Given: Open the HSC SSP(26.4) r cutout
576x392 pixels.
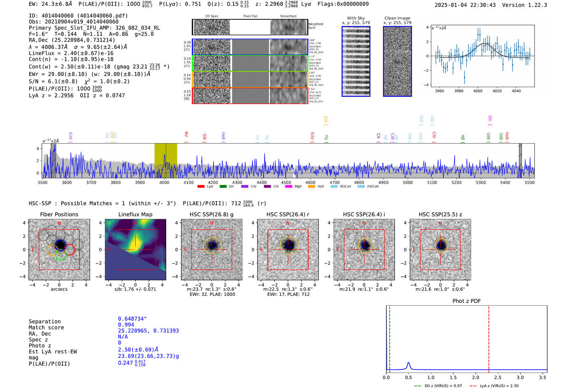Looking at the screenshot, I should [x=288, y=250].
